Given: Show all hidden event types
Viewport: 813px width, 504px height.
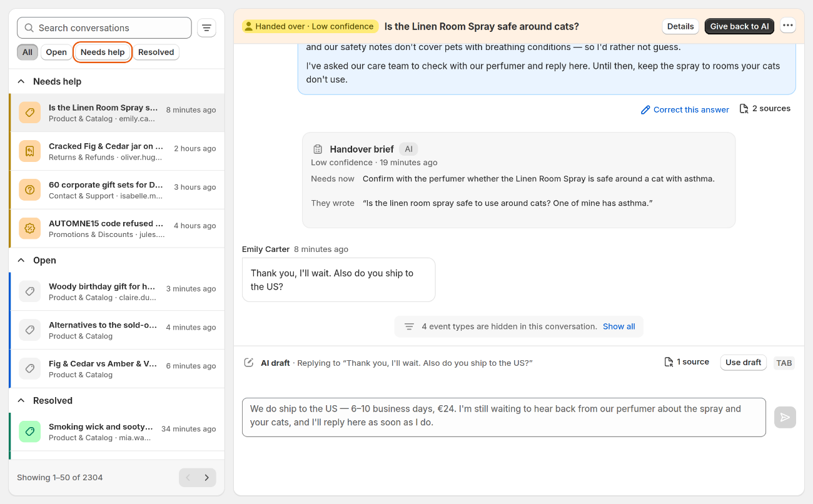Looking at the screenshot, I should coord(619,326).
